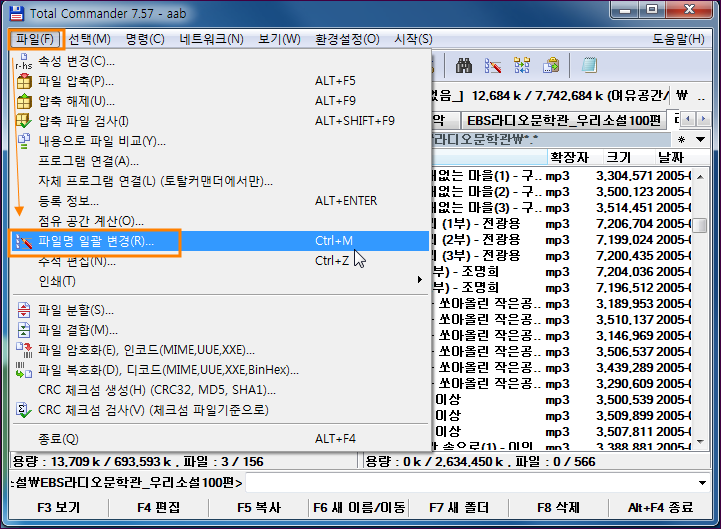Choose 압축 파일 검사(I) entry
This screenshot has height=529, width=721.
(220, 121)
